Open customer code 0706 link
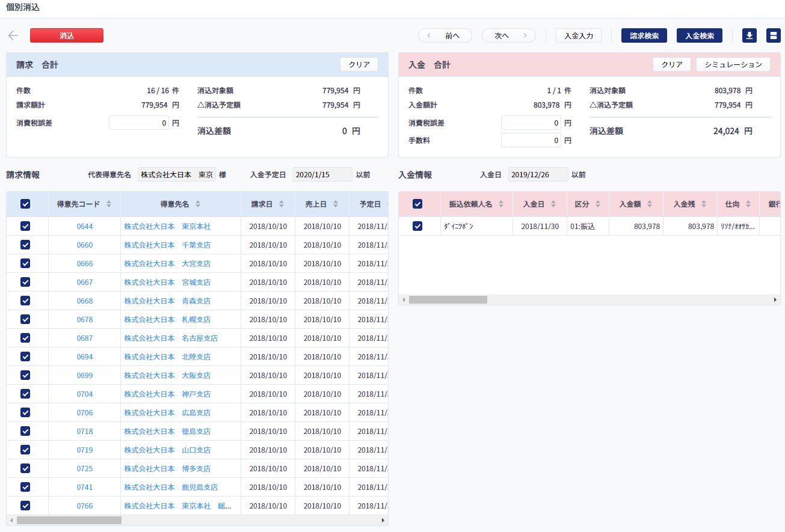Viewport: 785px width, 532px height. (x=85, y=412)
